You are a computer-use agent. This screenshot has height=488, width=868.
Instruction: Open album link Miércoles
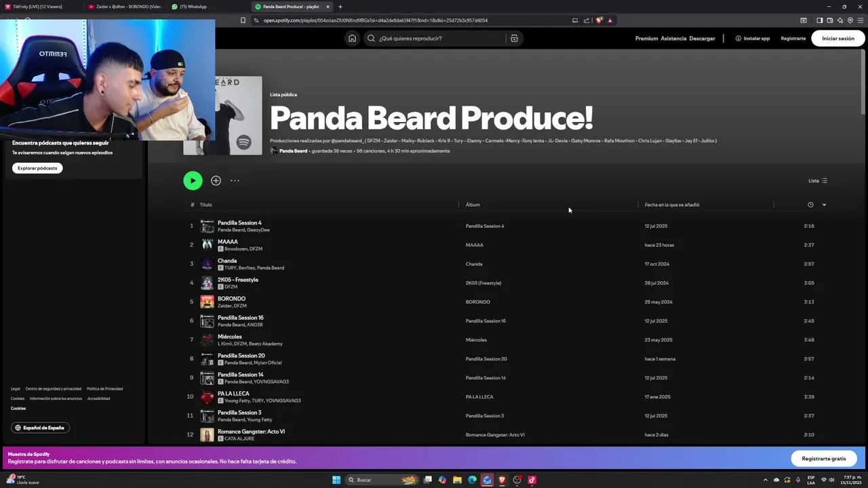tap(476, 340)
